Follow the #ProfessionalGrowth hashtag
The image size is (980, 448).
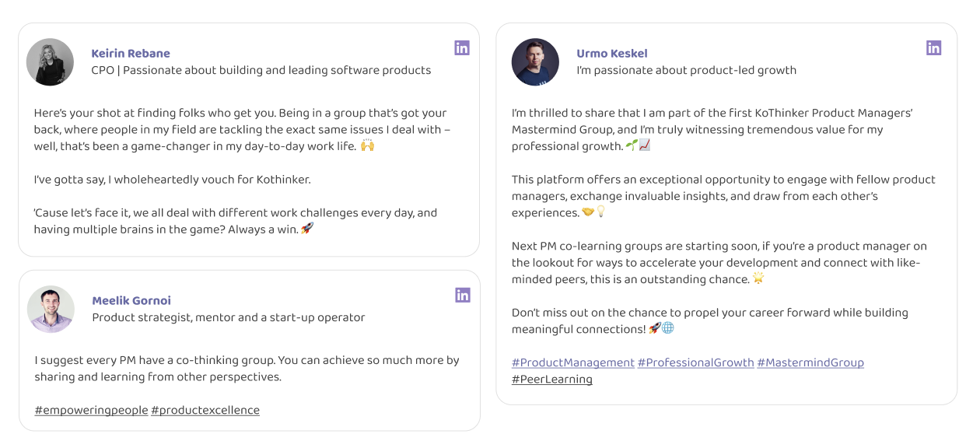click(x=696, y=362)
